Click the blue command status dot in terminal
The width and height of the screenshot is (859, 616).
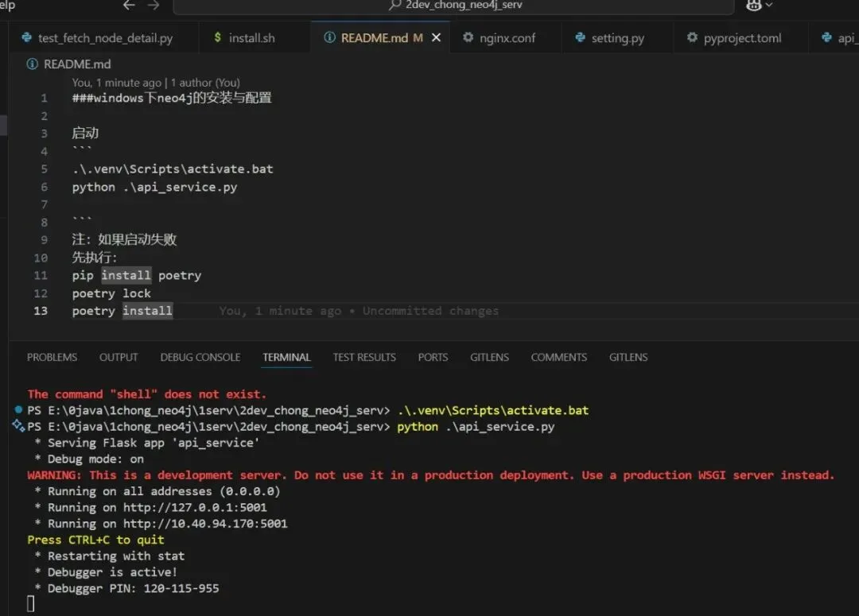click(x=18, y=409)
